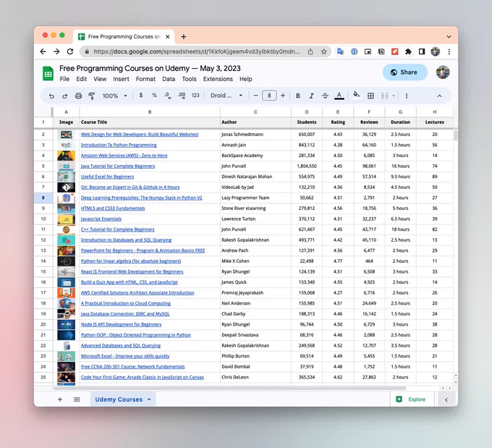Increase font size with plus button
492x448 pixels.
pyautogui.click(x=283, y=96)
